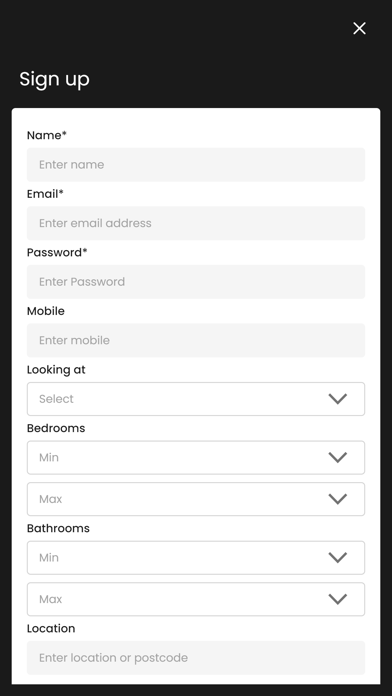Click the Location field label
This screenshot has height=696, width=392.
51,629
